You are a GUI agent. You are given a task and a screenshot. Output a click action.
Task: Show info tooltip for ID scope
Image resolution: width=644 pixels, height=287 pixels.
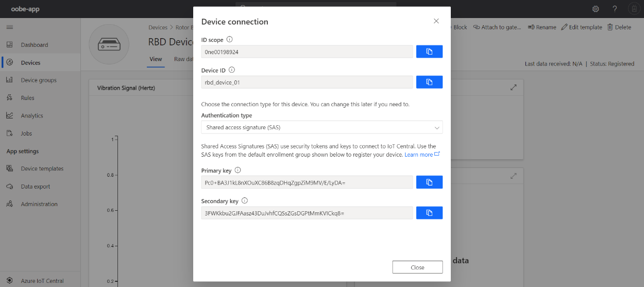click(230, 39)
